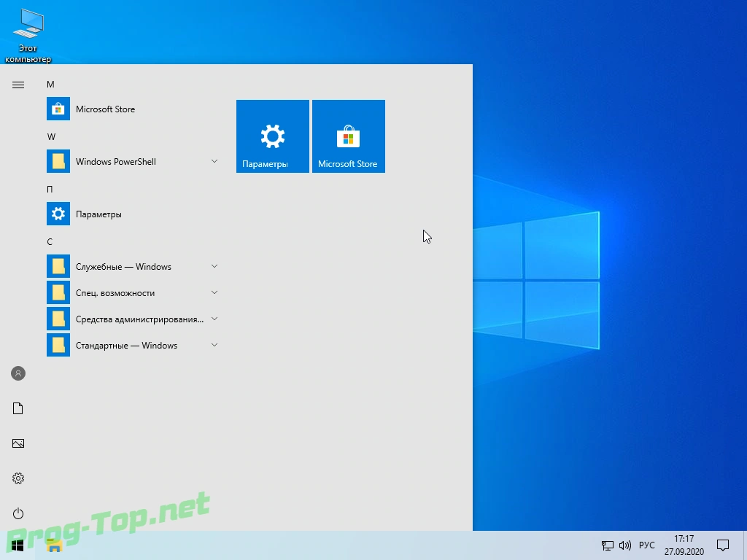The height and width of the screenshot is (560, 747).
Task: Click the letter С group header
Action: 50,242
